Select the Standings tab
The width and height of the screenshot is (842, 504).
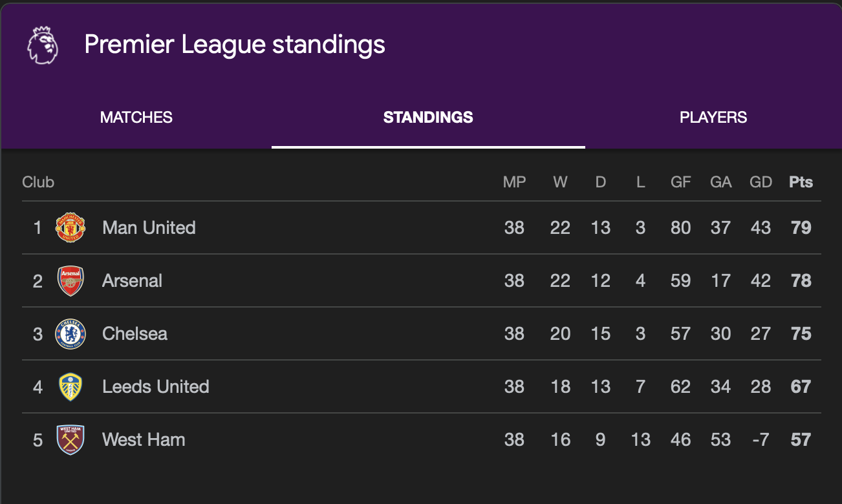[x=428, y=118]
